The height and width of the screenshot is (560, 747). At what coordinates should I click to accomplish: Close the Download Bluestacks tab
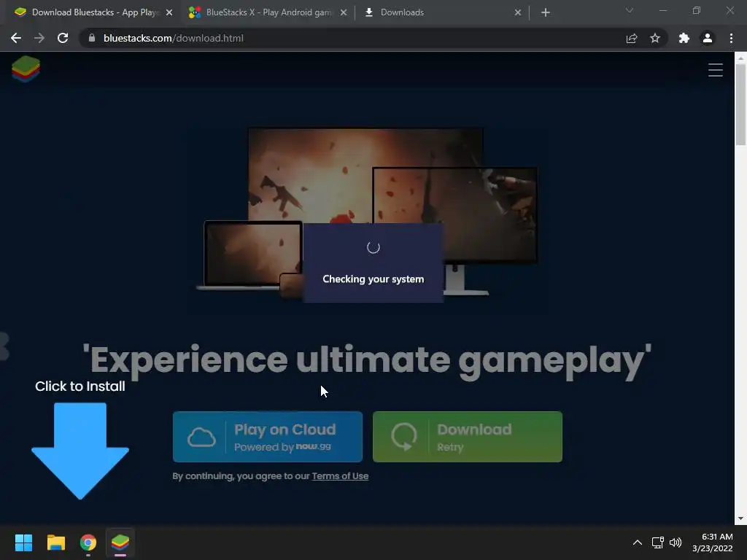point(169,12)
